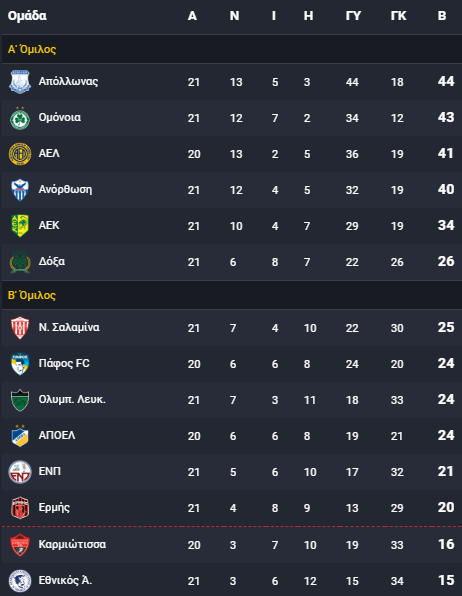Open the Ανόρθωση team crest
462x596 pixels.
click(20, 190)
